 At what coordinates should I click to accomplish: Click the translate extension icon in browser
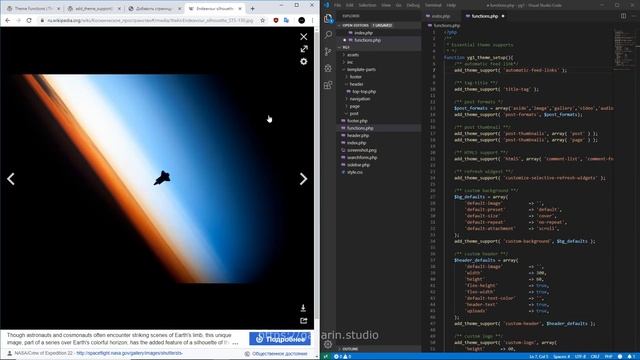287,20
